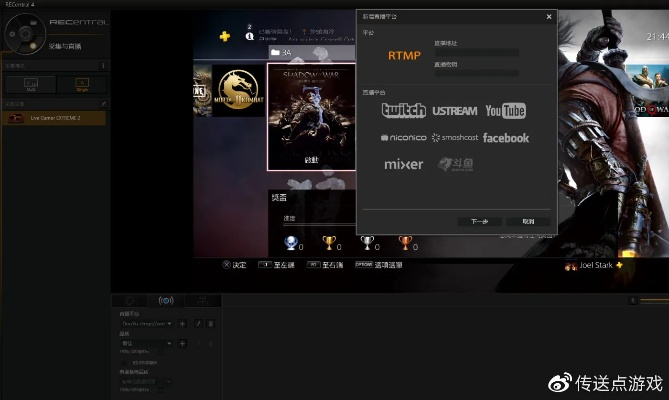Select the RTMP custom platform option
Viewport: 669px width, 400px height.
[x=404, y=55]
